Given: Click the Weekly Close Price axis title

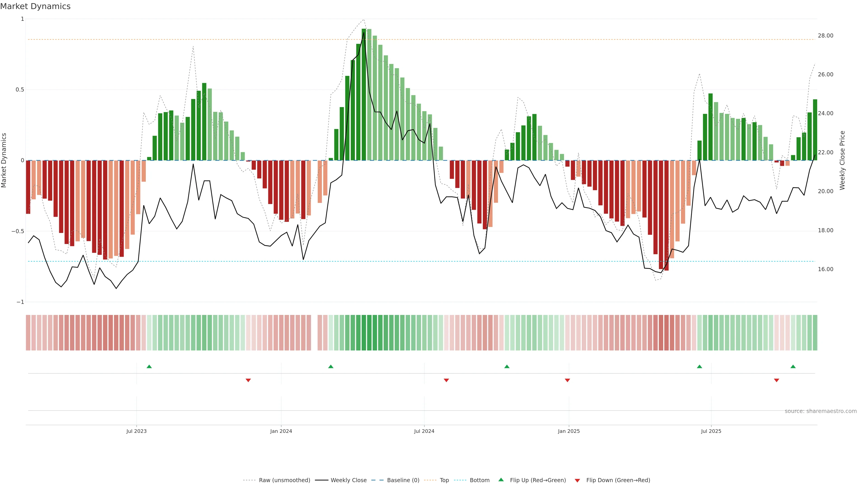Looking at the screenshot, I should [842, 160].
